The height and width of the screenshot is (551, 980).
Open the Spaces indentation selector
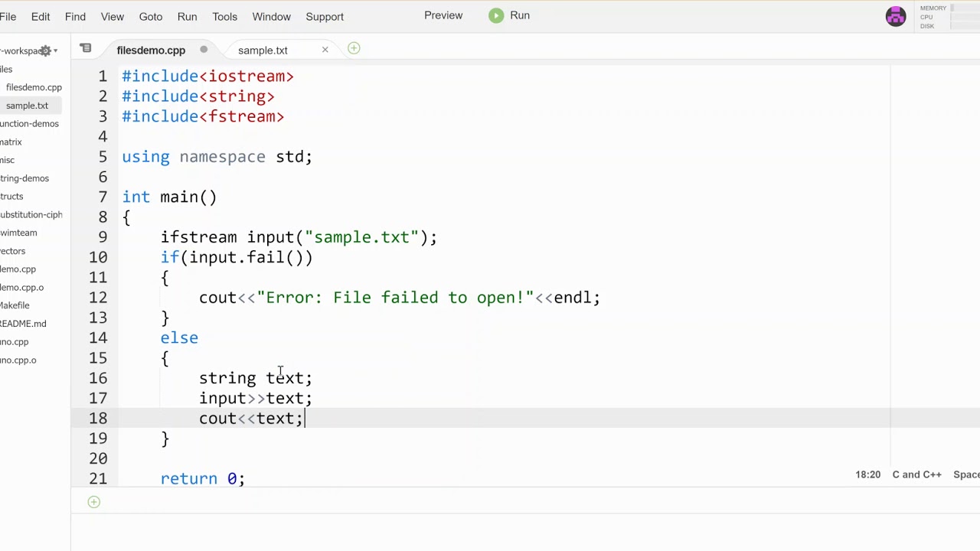click(966, 474)
